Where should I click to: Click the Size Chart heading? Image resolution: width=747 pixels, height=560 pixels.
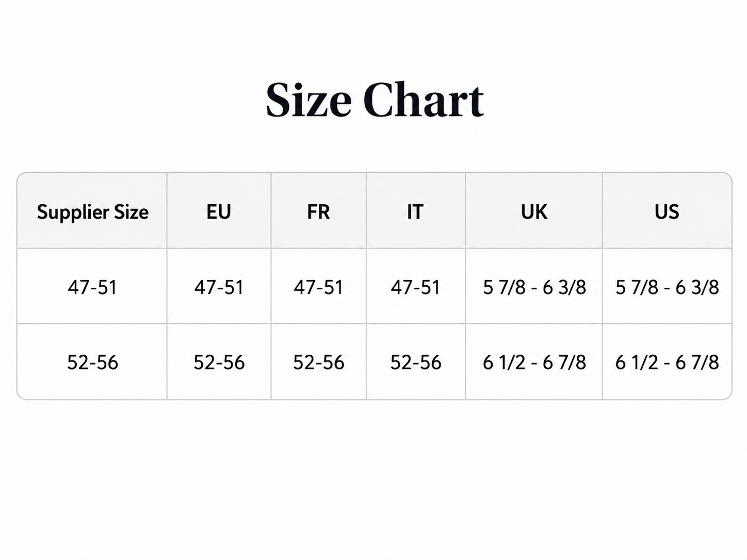click(375, 100)
